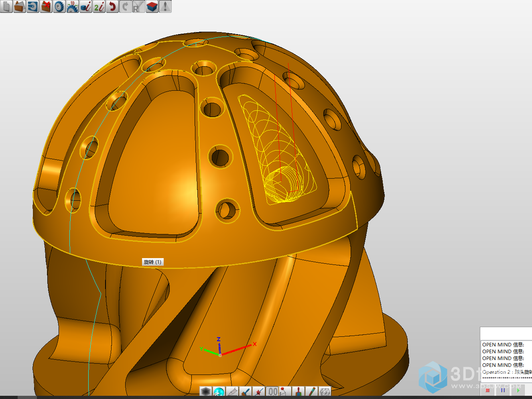Click the red X axis label
Viewport: 532px width, 399px height.
(x=254, y=344)
